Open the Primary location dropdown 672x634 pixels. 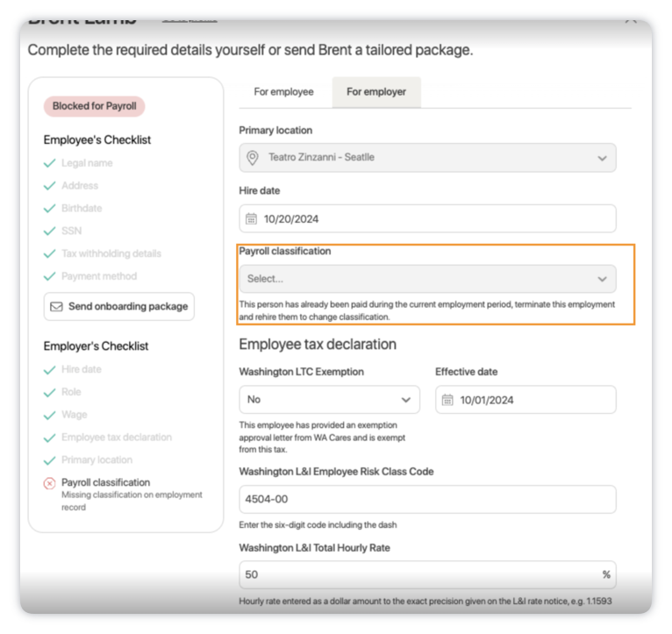(428, 158)
